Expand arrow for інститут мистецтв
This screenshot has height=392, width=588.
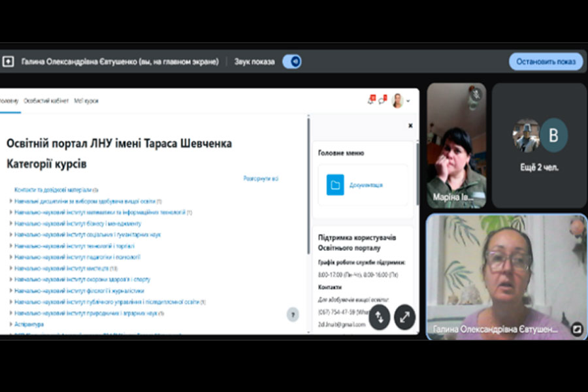click(x=10, y=269)
